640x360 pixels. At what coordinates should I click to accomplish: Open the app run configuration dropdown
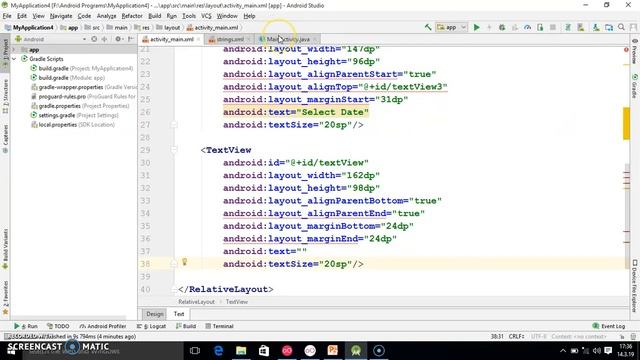pos(451,27)
